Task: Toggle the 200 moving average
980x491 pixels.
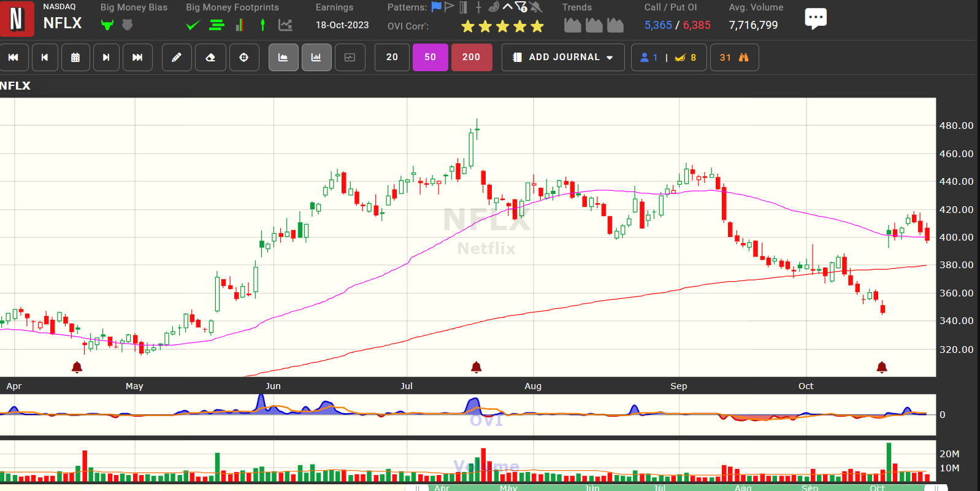Action: click(x=471, y=58)
